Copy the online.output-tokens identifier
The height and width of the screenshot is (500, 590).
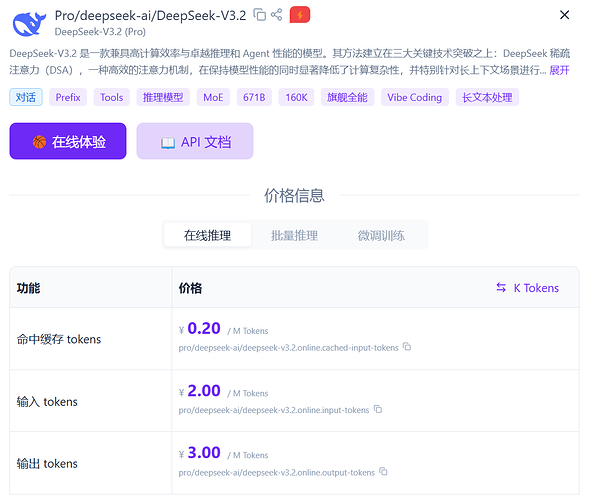383,471
